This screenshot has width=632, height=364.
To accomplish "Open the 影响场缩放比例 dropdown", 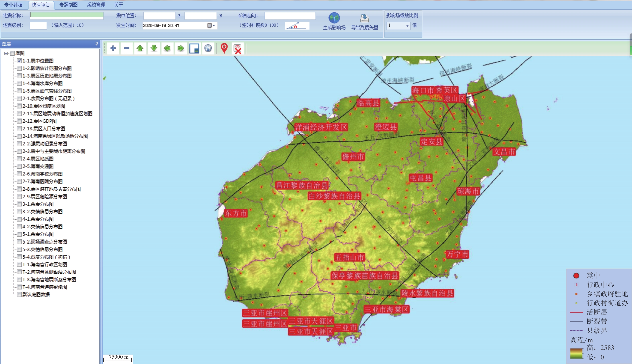I will pyautogui.click(x=407, y=26).
